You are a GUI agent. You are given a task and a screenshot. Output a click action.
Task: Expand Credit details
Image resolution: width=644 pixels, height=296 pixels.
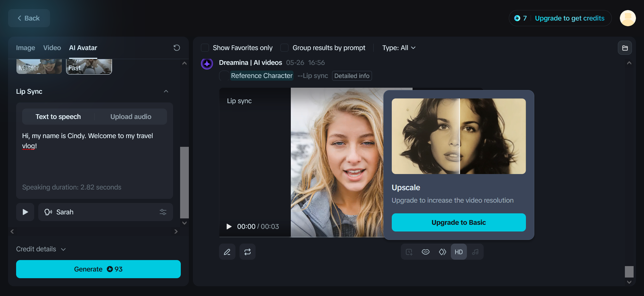(x=41, y=249)
